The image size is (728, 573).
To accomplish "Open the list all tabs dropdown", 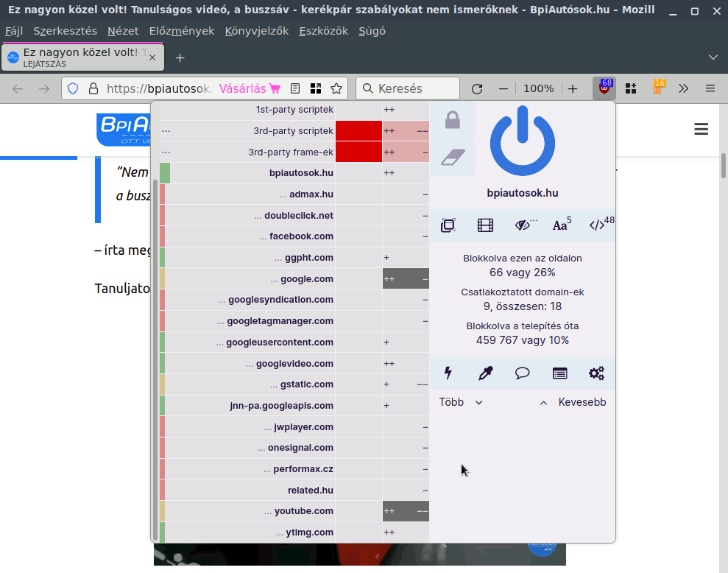I will pyautogui.click(x=713, y=57).
